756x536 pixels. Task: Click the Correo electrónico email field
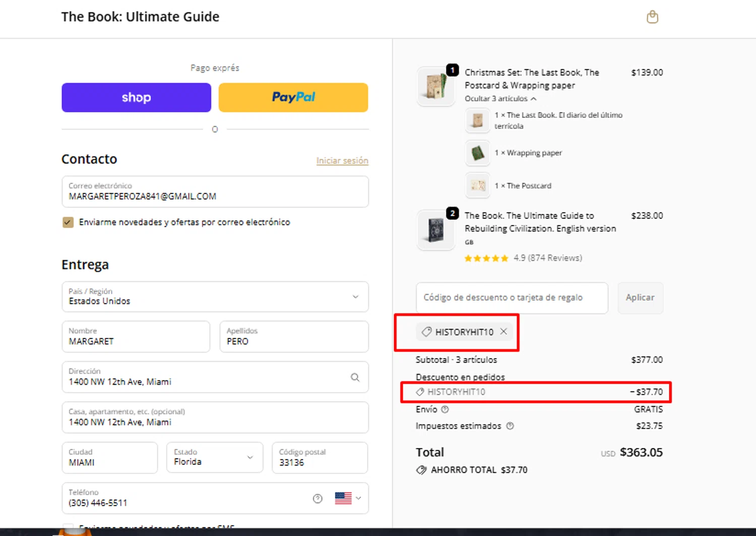215,192
